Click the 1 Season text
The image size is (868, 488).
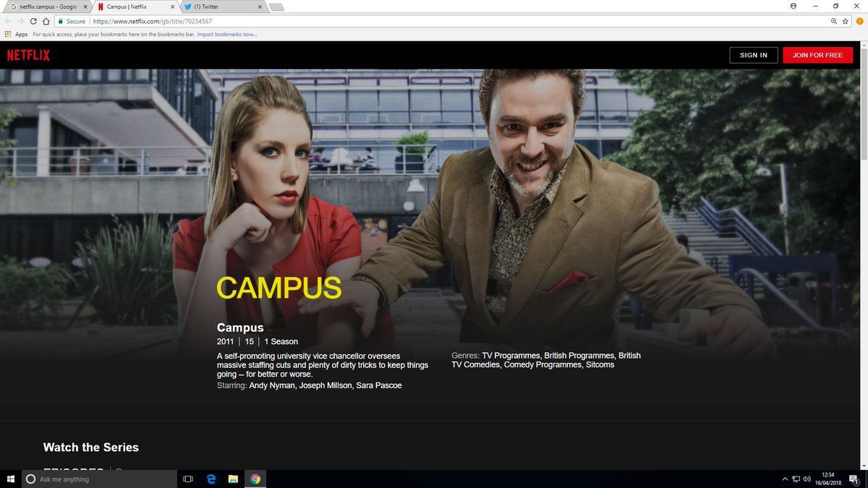point(281,341)
